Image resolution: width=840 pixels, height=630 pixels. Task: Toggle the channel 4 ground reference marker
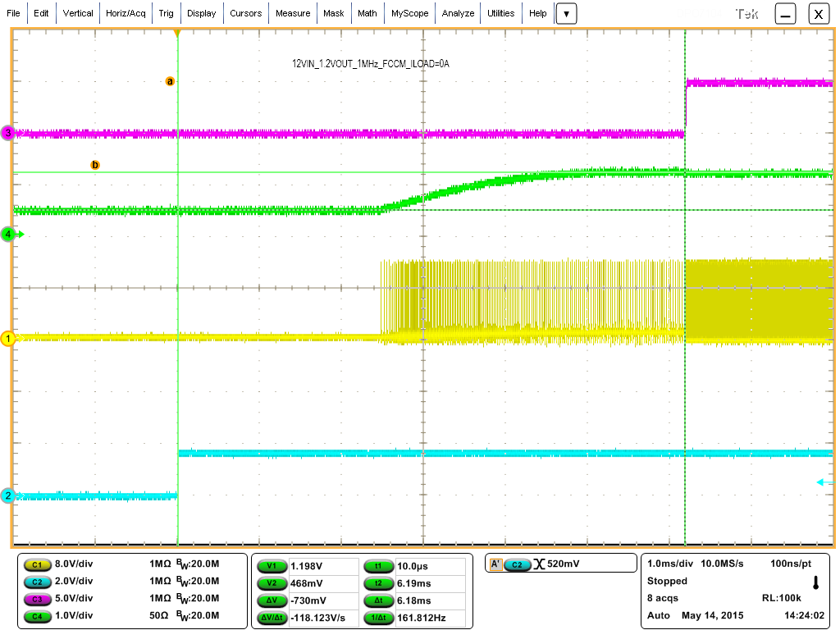(8, 234)
